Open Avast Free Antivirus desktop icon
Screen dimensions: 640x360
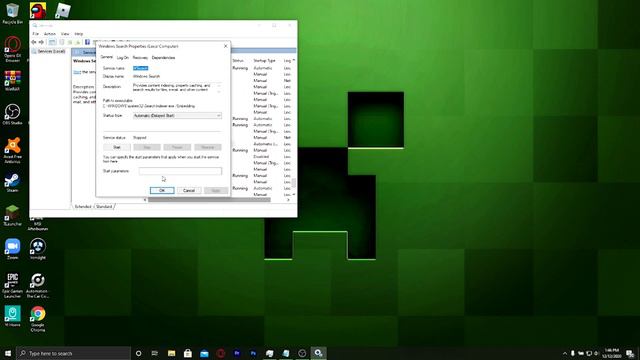coord(12,150)
